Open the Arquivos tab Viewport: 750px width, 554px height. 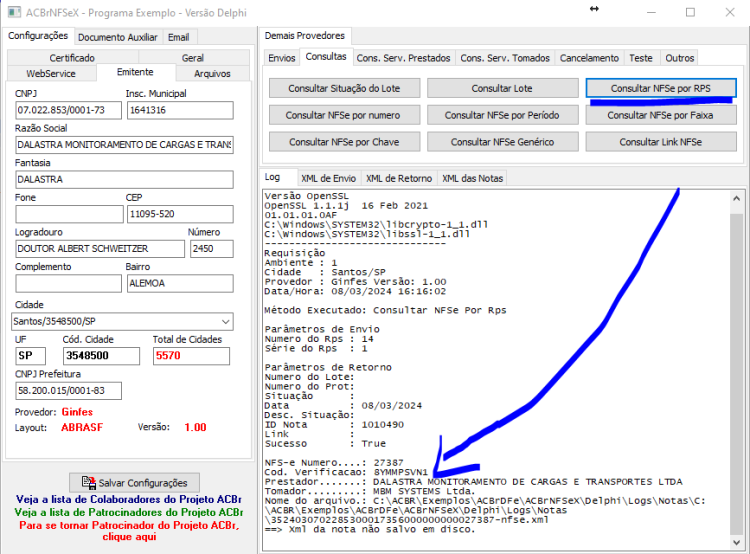(212, 74)
